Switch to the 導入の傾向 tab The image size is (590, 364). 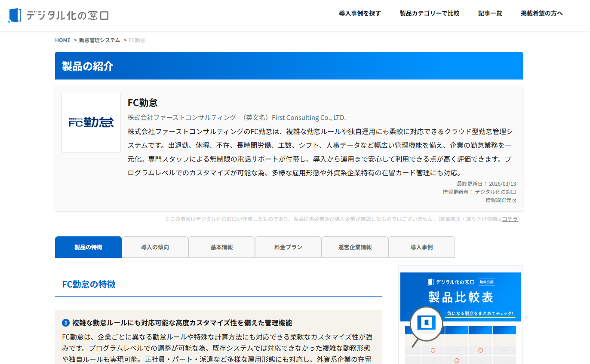click(x=155, y=248)
